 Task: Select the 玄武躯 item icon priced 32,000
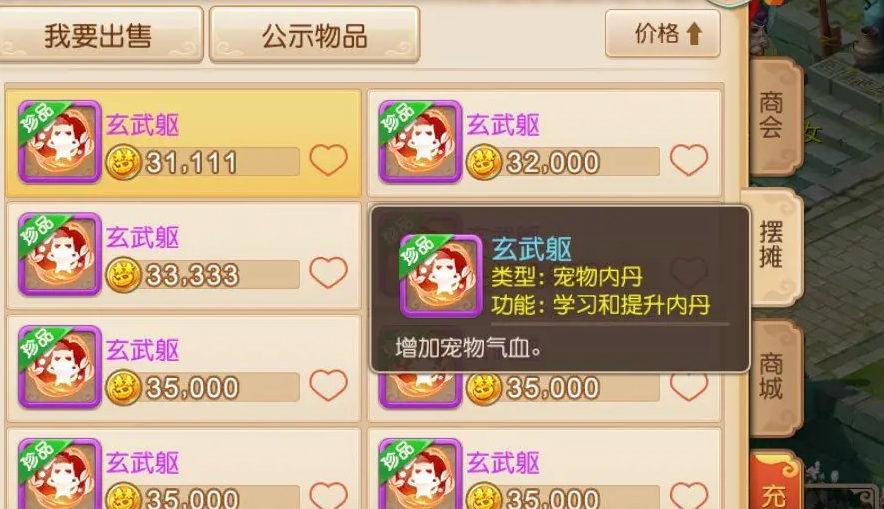tap(420, 141)
